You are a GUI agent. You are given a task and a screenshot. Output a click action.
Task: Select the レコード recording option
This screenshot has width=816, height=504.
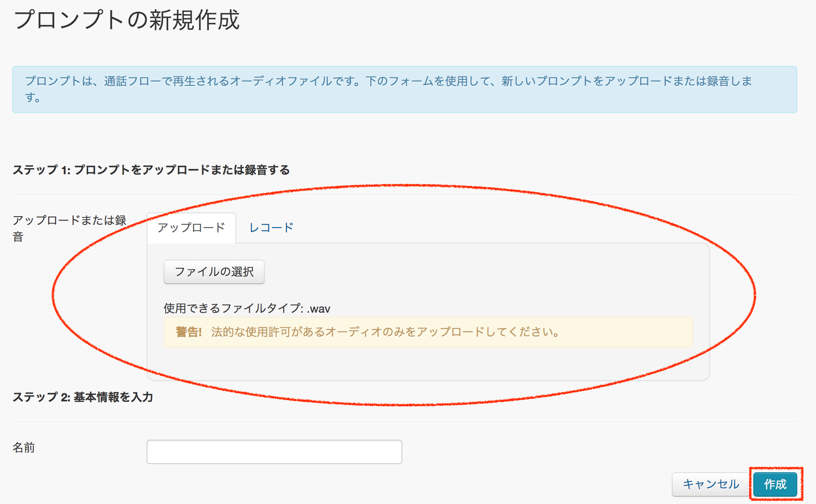271,227
